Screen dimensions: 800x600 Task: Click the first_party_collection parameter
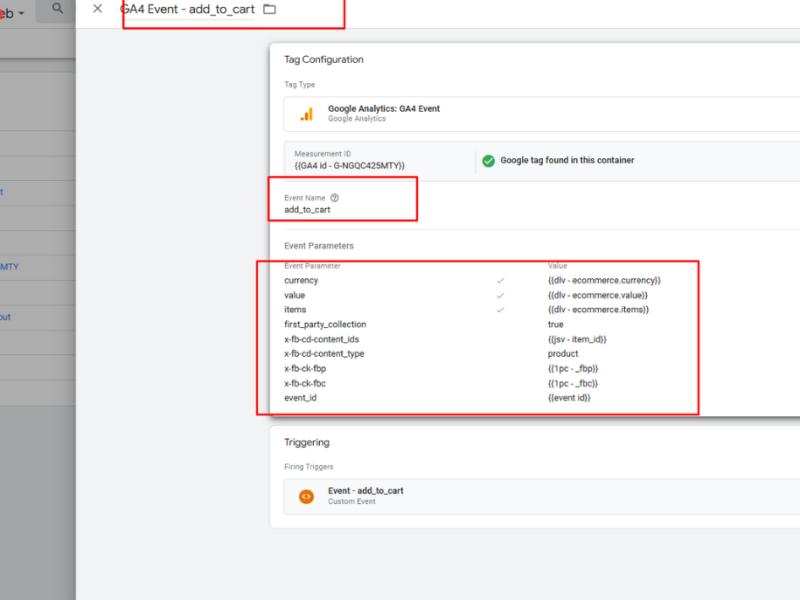click(325, 324)
